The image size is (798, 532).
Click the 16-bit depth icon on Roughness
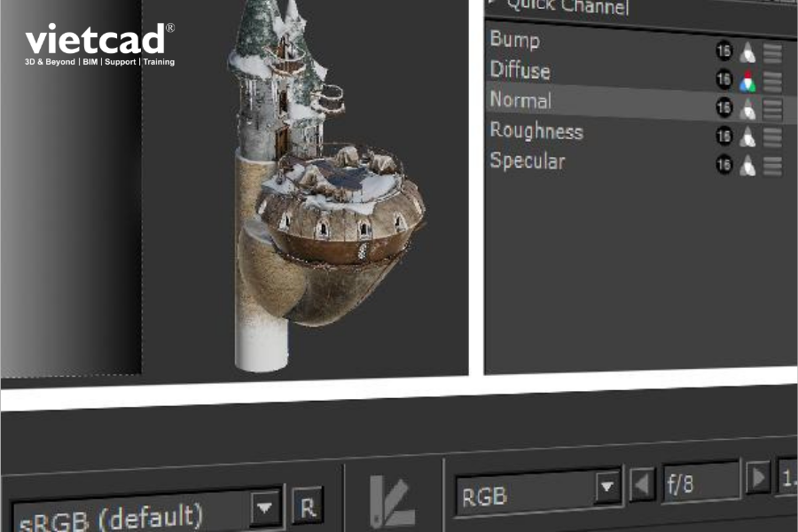724,136
